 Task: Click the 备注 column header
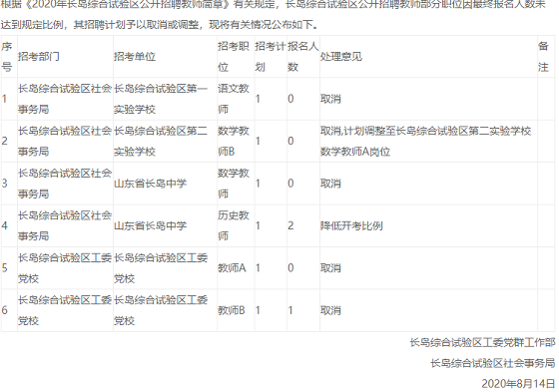pos(543,56)
